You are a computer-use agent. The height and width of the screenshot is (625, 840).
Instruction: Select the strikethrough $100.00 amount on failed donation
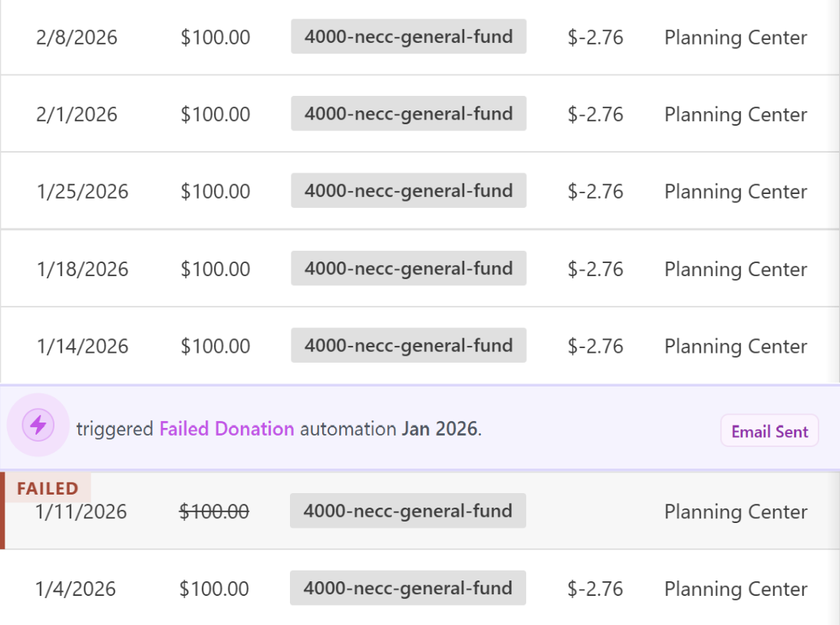(x=215, y=510)
